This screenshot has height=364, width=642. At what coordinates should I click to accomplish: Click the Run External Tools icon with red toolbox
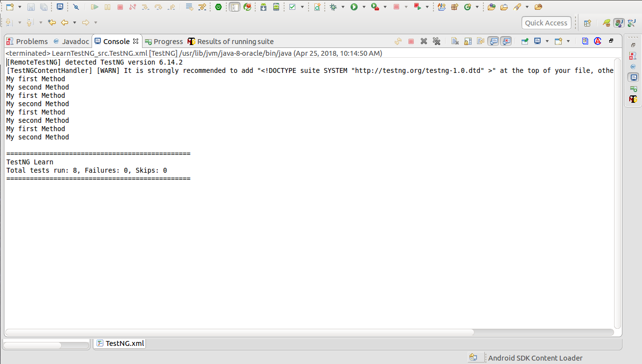tap(375, 7)
